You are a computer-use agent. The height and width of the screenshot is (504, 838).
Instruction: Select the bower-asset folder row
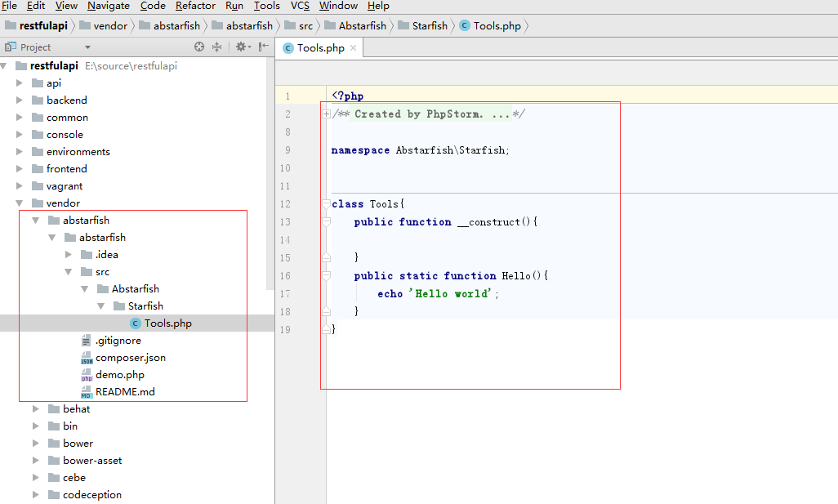(x=92, y=461)
